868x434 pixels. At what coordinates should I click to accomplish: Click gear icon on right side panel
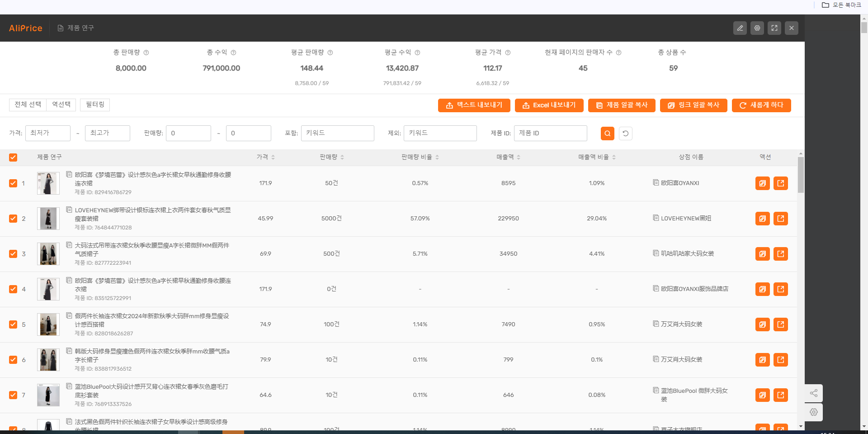(x=814, y=412)
